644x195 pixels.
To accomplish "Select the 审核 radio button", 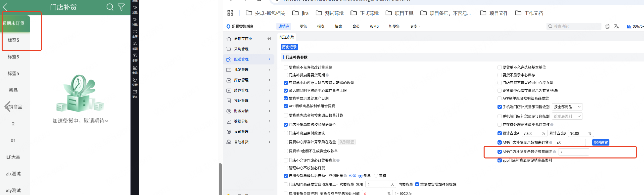I will pyautogui.click(x=376, y=176).
